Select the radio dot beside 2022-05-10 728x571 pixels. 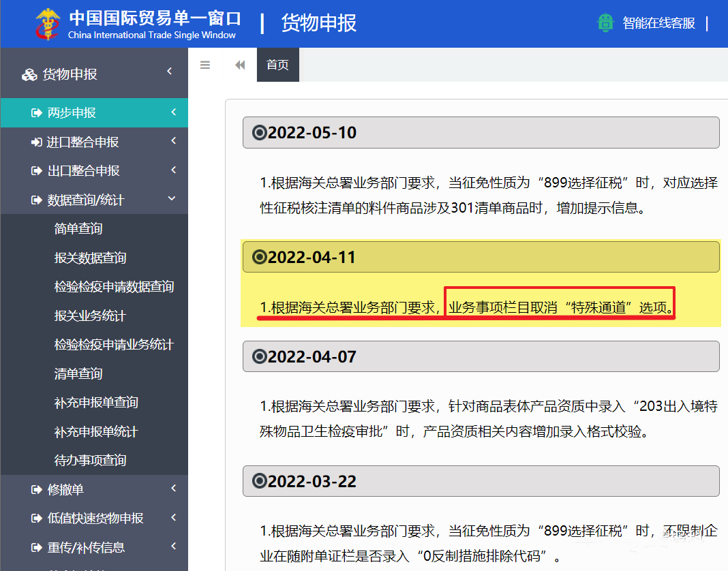[x=259, y=133]
